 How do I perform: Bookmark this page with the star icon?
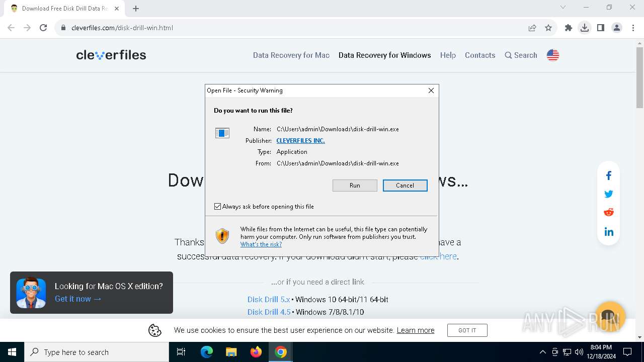548,28
